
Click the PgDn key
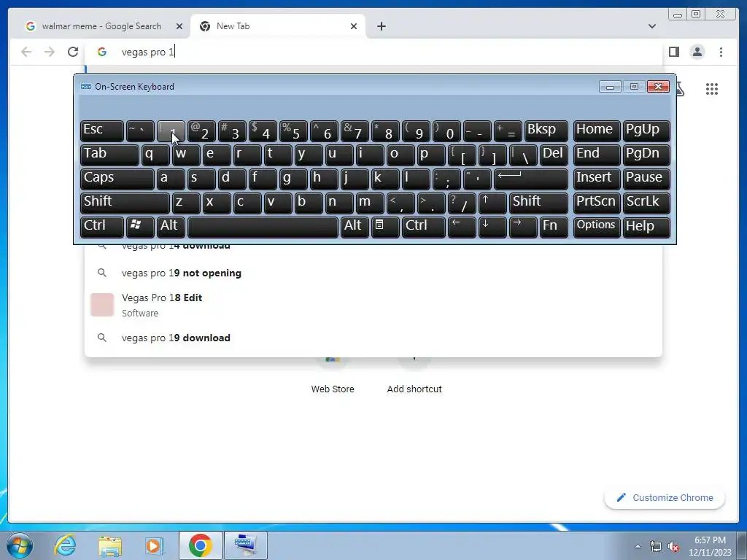pyautogui.click(x=646, y=155)
